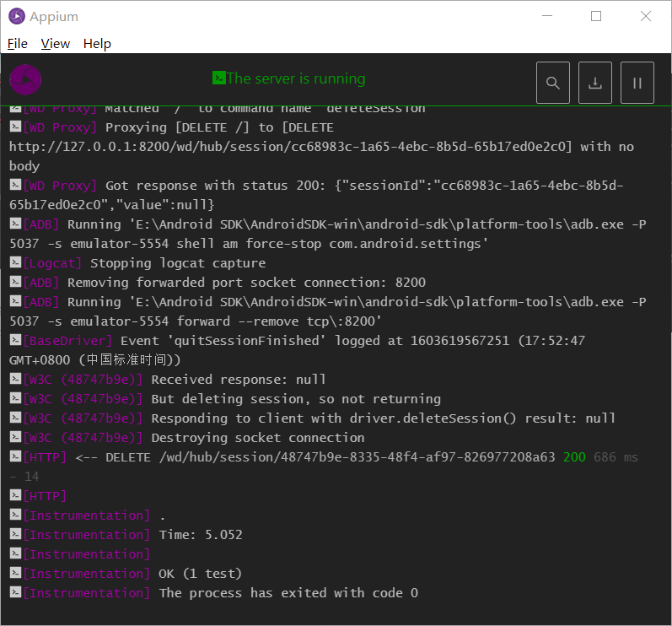The width and height of the screenshot is (672, 626).
Task: Click log line 'But deleting session, so not returning'
Action: 296,399
